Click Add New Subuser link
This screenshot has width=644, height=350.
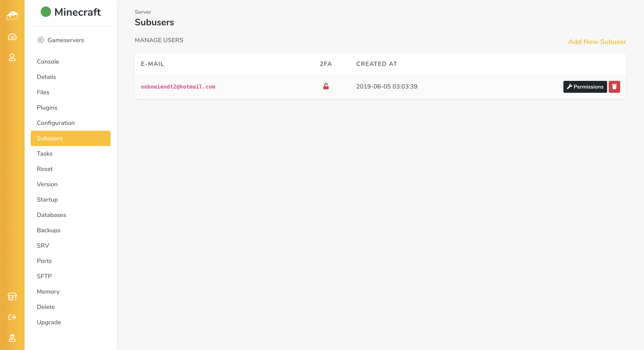(597, 42)
